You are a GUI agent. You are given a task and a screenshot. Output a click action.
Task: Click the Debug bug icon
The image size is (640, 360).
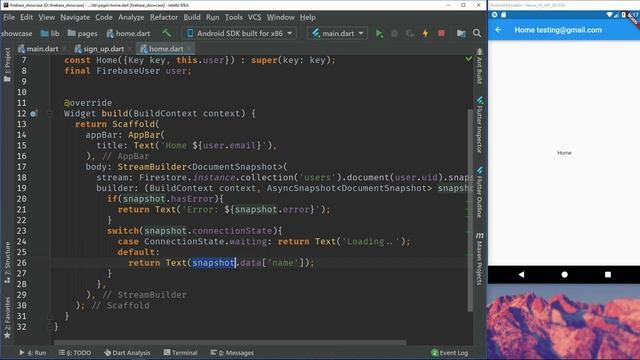(x=394, y=33)
